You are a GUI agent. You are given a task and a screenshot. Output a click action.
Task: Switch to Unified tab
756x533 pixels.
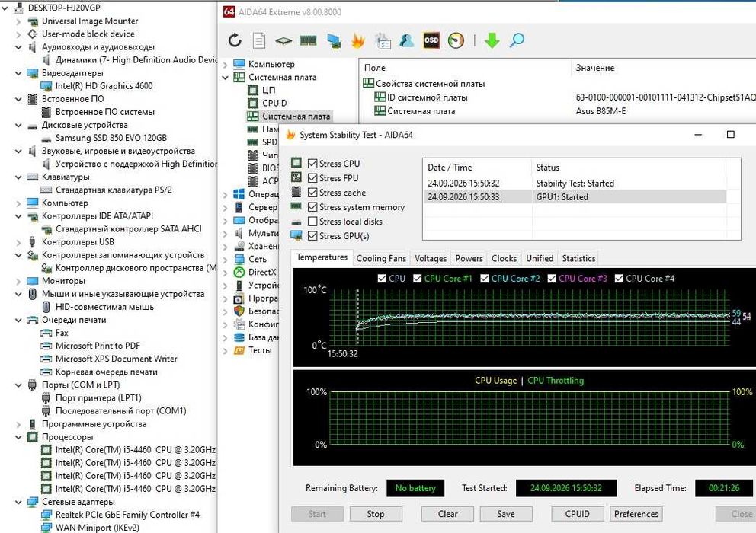(540, 258)
